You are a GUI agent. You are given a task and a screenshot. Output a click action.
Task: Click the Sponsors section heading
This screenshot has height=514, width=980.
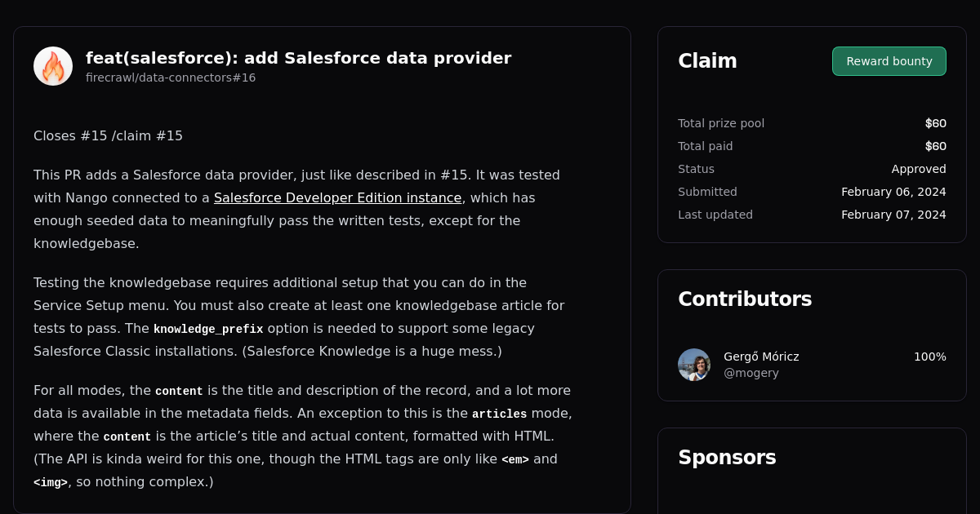tap(727, 458)
